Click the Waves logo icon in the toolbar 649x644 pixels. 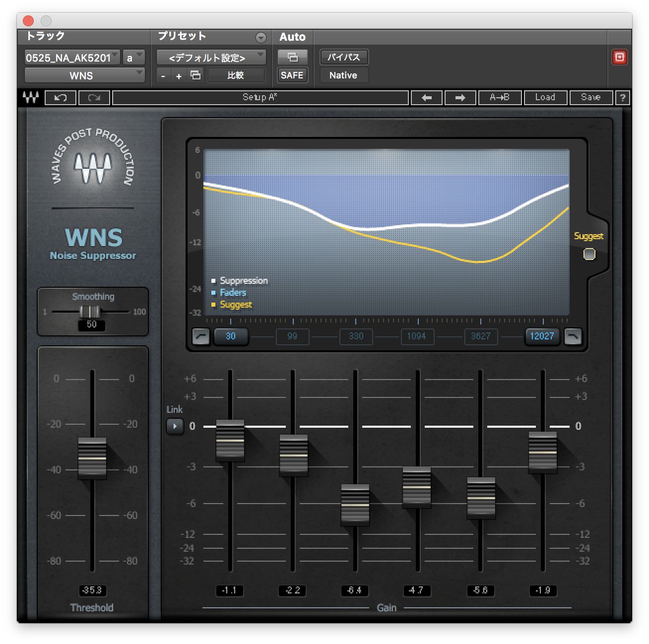pos(31,97)
